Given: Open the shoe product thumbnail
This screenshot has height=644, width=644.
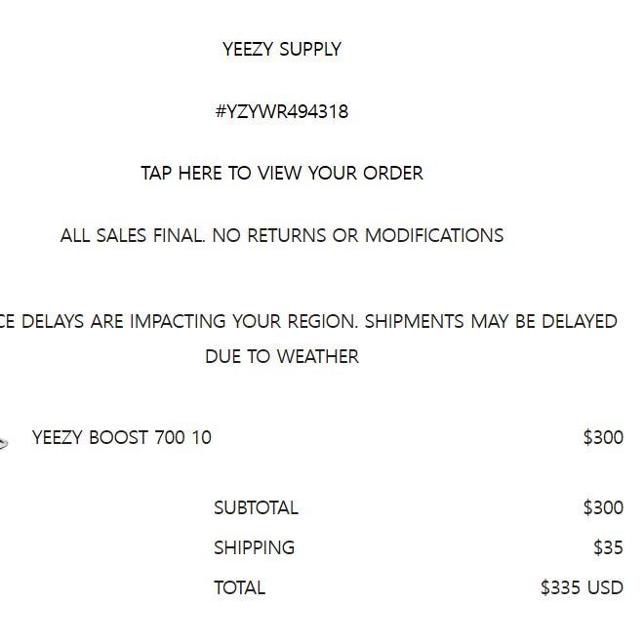Looking at the screenshot, I should coord(4,443).
